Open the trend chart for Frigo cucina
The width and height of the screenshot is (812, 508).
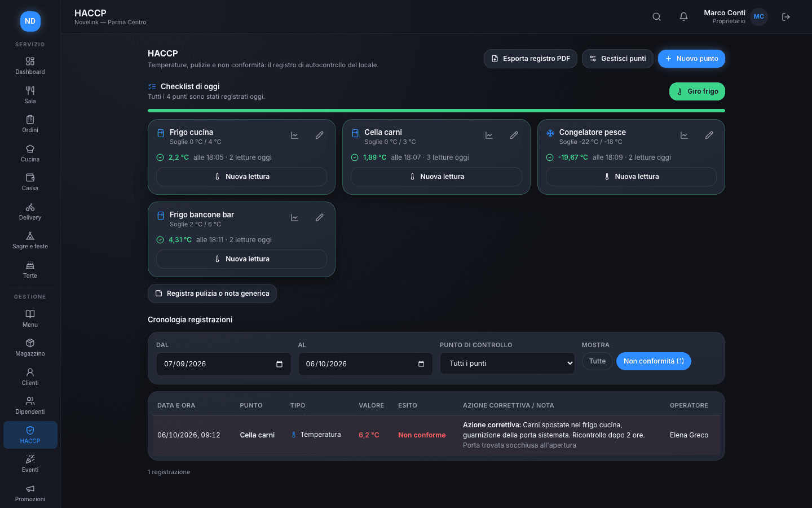[x=294, y=135]
